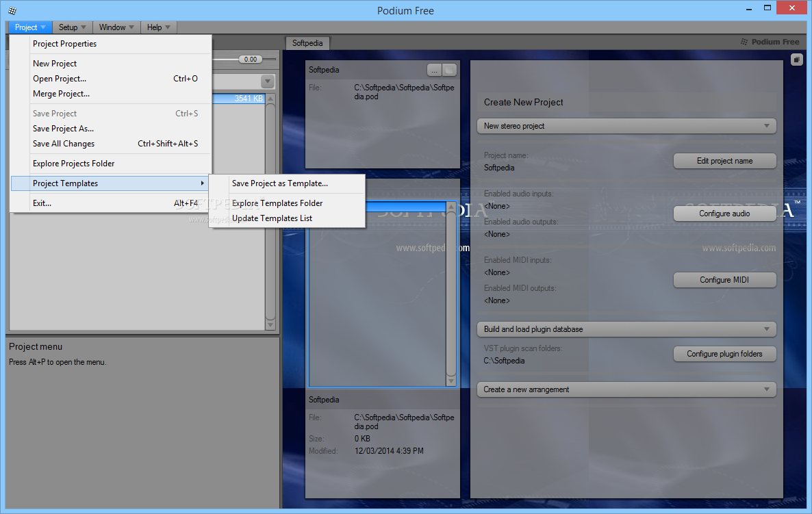Viewport: 812px width, 514px height.
Task: Choose Update Templates List
Action: coord(288,218)
